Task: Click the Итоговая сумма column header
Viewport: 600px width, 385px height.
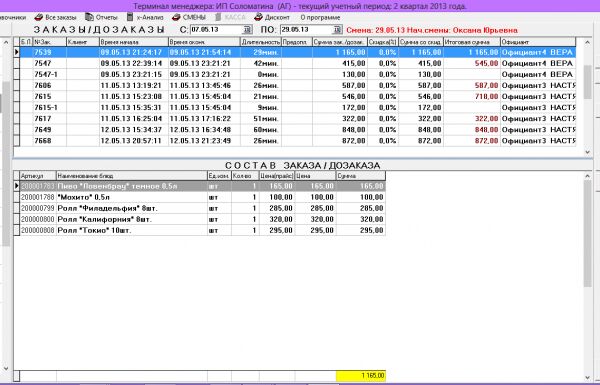Action: [x=472, y=42]
